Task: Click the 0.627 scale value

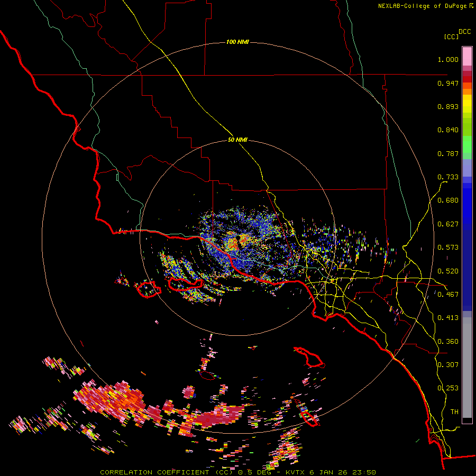Action: click(448, 224)
